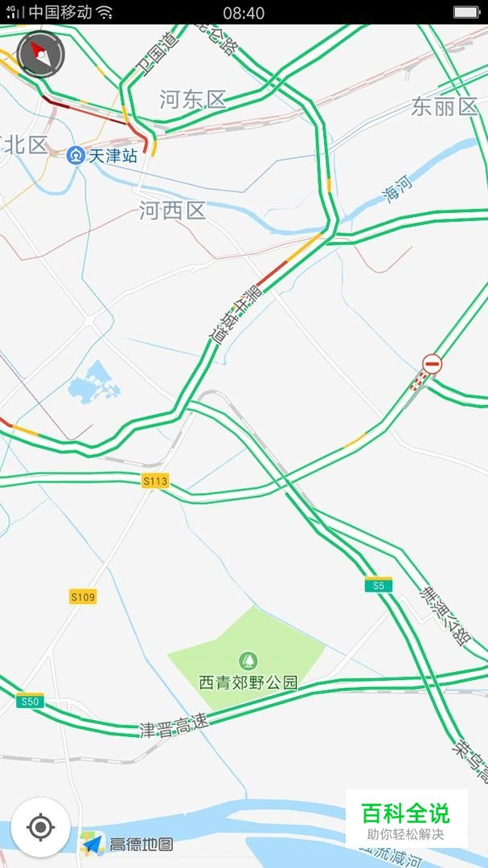Tap the 高德地图 logo
Viewport: 488px width, 868px height.
pyautogui.click(x=127, y=844)
